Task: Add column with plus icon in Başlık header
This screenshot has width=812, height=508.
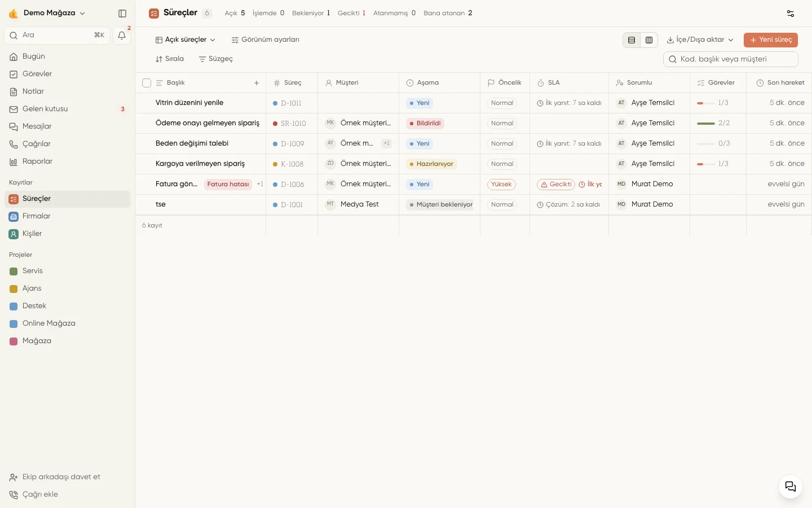Action: tap(257, 83)
